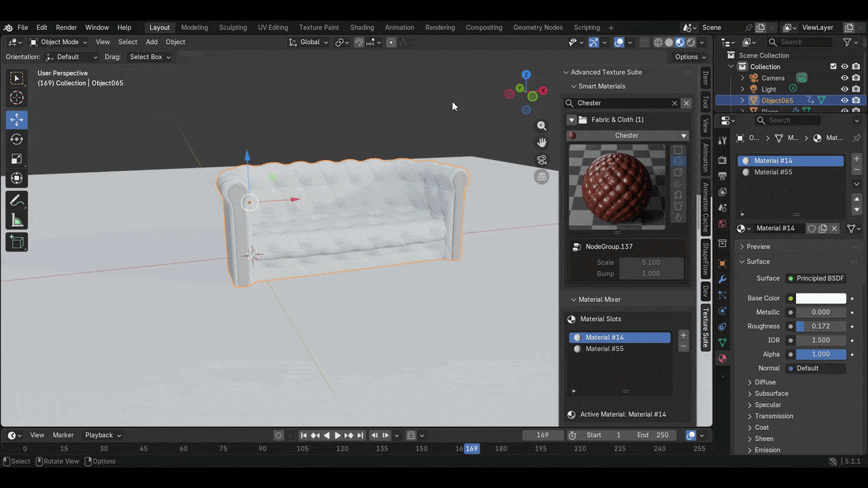Hide the Light object in viewport
This screenshot has width=868, height=488.
(845, 89)
